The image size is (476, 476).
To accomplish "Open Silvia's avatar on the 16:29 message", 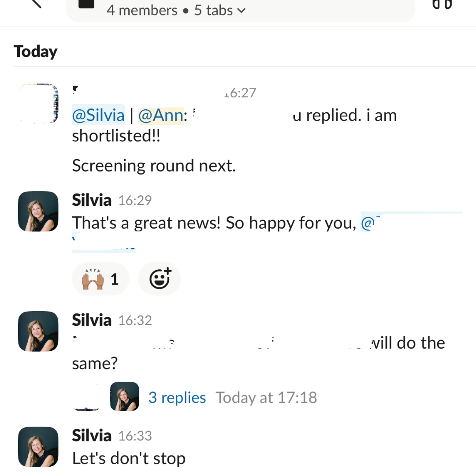I will click(x=38, y=212).
